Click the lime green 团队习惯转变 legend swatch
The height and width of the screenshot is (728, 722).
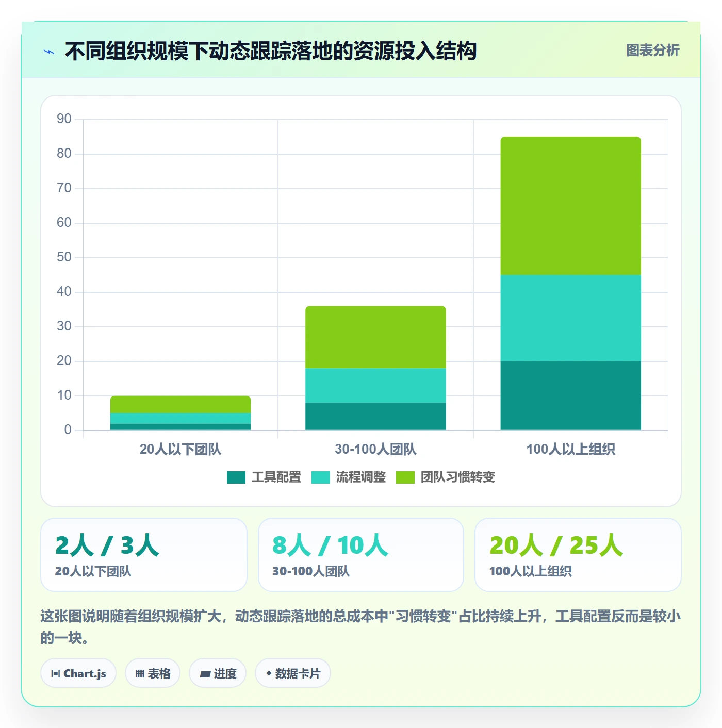pyautogui.click(x=405, y=477)
